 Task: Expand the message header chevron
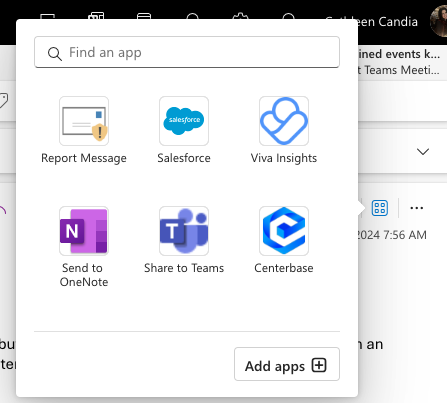point(423,152)
